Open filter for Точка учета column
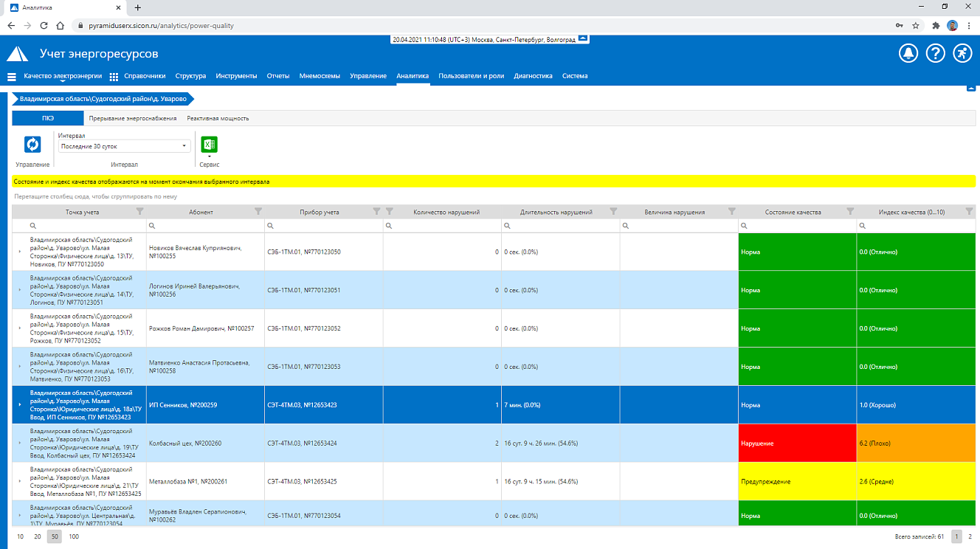Viewport: 980px width, 549px height. tap(140, 212)
